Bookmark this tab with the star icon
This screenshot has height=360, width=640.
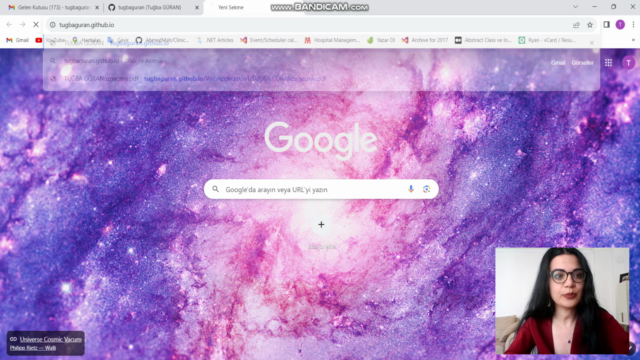tap(590, 25)
